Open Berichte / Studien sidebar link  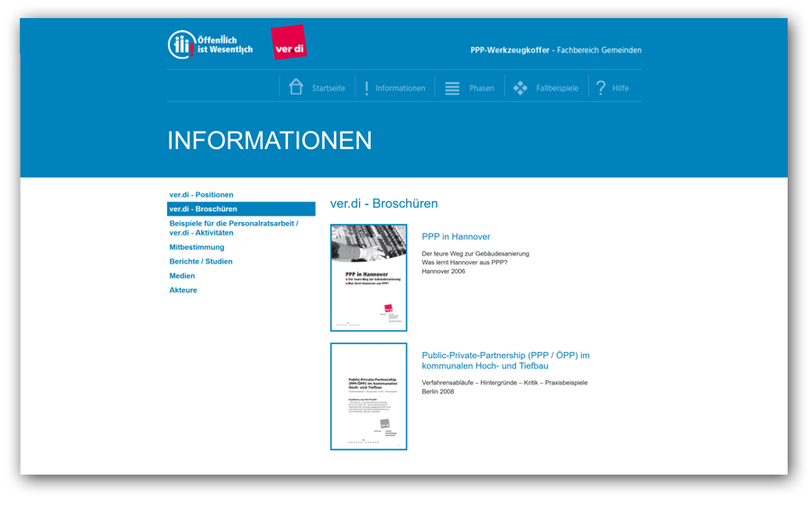pos(201,262)
